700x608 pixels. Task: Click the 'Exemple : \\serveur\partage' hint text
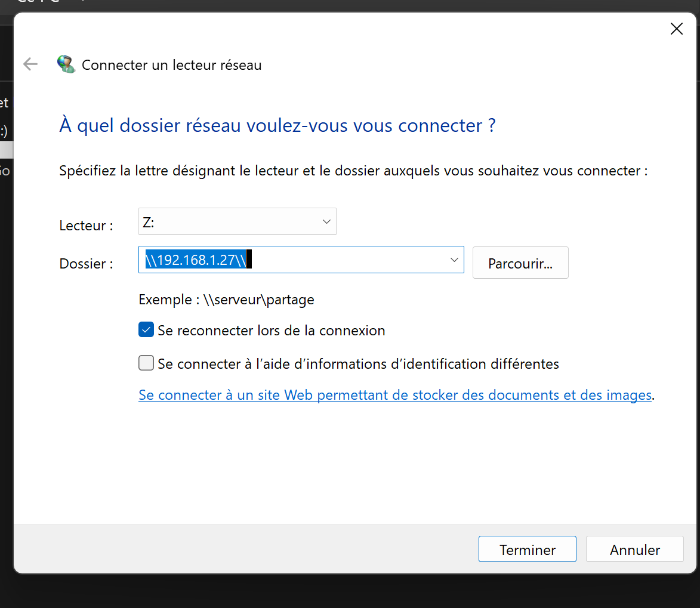point(226,300)
